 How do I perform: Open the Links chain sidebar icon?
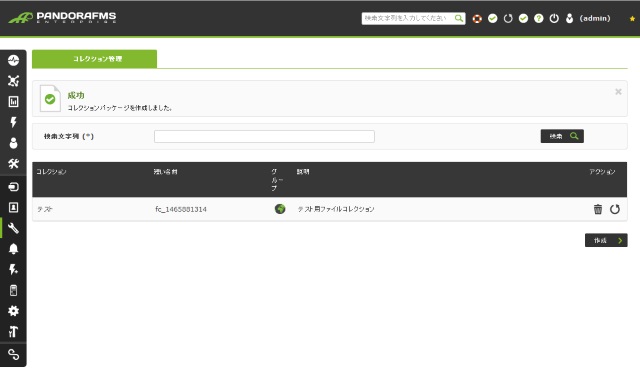coord(13,355)
